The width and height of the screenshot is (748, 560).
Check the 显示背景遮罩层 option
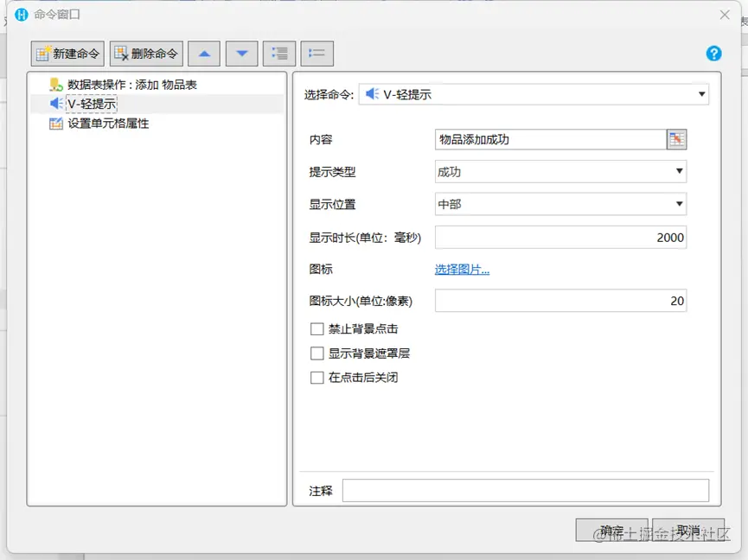pyautogui.click(x=316, y=353)
